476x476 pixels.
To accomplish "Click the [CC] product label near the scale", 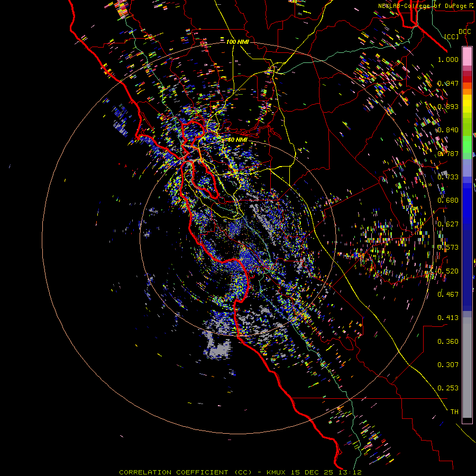I will (452, 36).
